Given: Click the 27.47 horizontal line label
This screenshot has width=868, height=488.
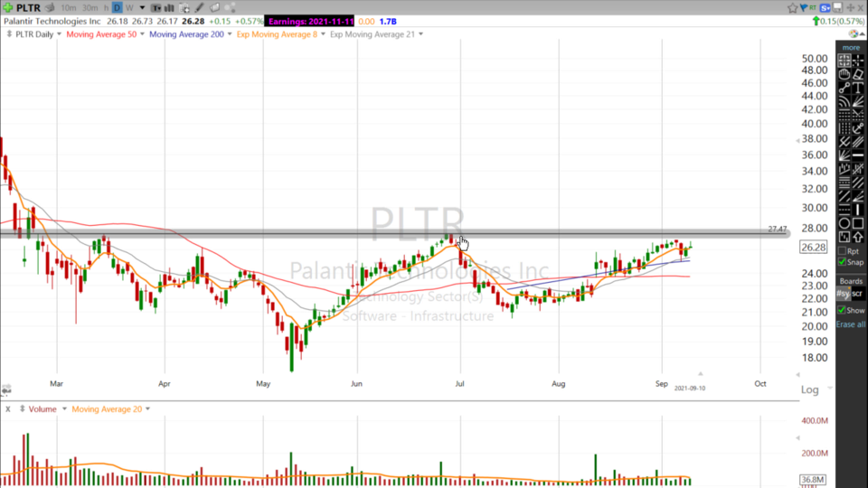Looking at the screenshot, I should 778,229.
